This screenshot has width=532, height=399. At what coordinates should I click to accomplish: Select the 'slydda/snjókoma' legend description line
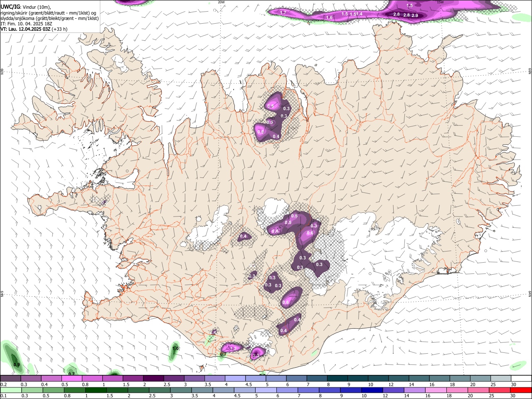click(49, 18)
